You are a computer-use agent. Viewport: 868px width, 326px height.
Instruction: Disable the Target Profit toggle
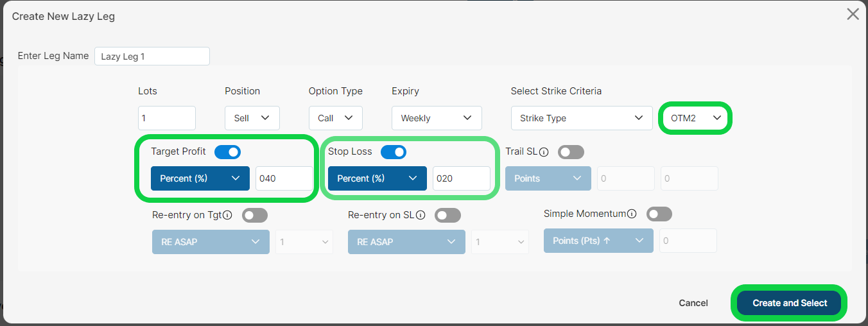pos(227,152)
